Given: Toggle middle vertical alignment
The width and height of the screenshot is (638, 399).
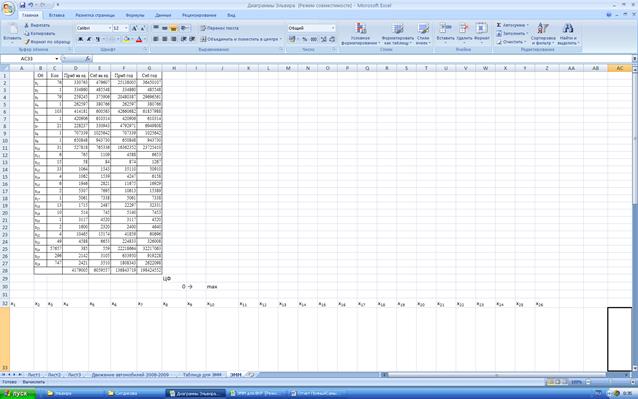Looking at the screenshot, I should coord(165,28).
